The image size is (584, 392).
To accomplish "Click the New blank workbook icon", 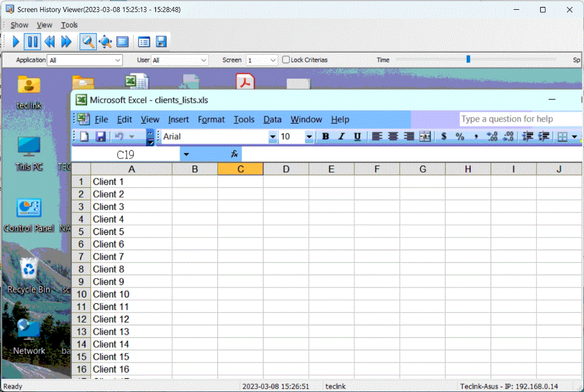I will [x=84, y=137].
